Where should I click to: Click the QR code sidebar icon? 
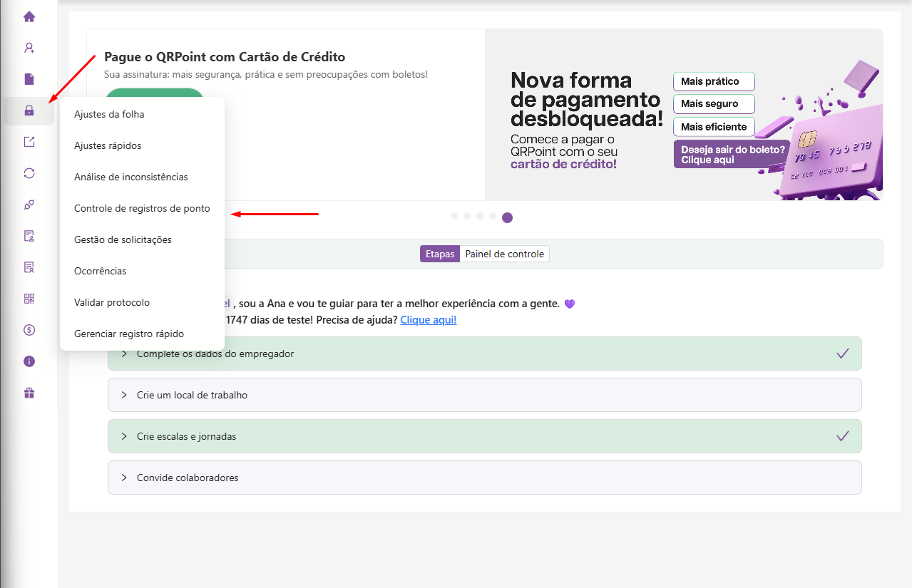click(x=29, y=299)
